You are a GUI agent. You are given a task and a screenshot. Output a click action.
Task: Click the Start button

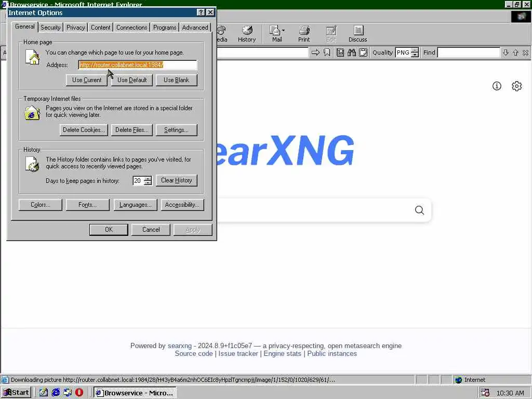click(16, 393)
